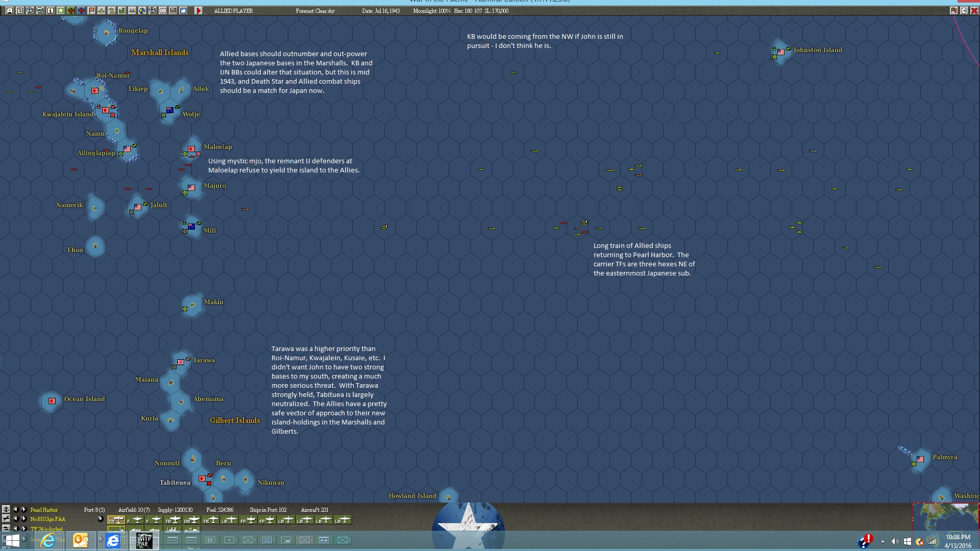Click the anchor icon beside Pearl Harbor
The width and height of the screenshot is (980, 551).
tap(6, 509)
